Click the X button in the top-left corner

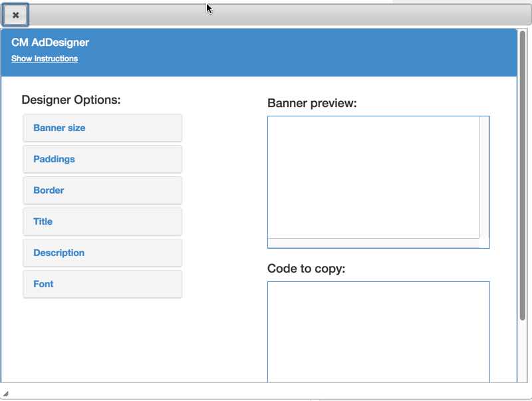(x=15, y=15)
